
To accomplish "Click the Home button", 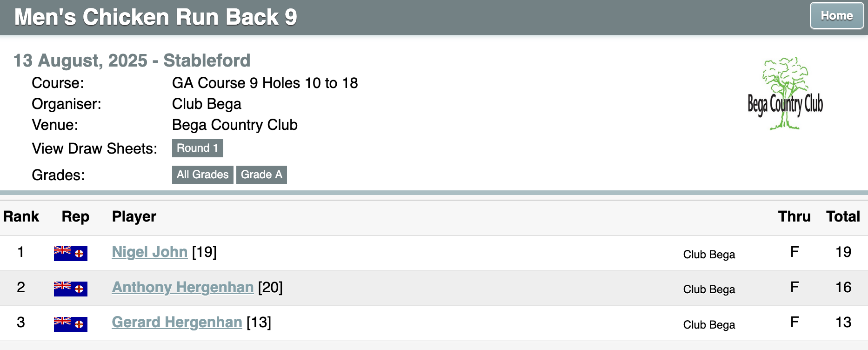I will click(836, 16).
